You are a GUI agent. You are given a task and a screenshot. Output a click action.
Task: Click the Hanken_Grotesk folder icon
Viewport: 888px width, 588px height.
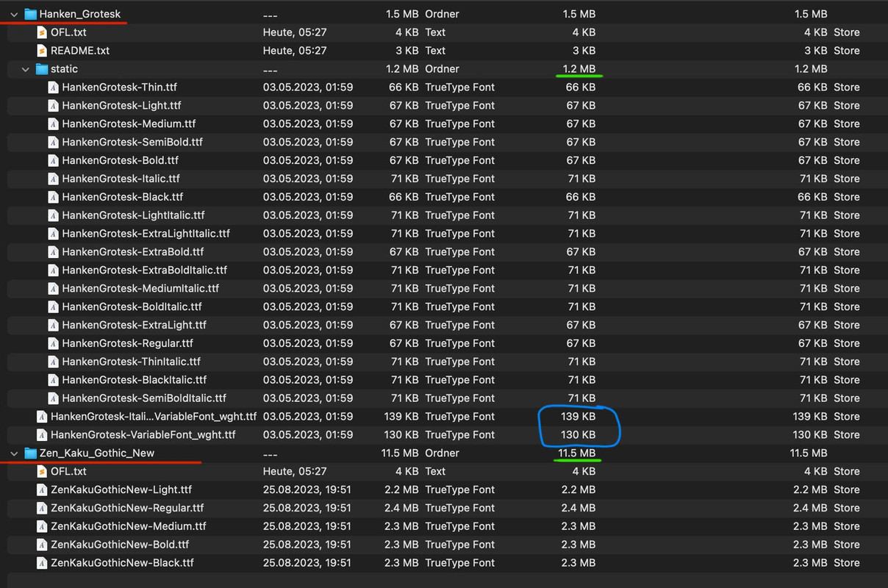point(30,14)
